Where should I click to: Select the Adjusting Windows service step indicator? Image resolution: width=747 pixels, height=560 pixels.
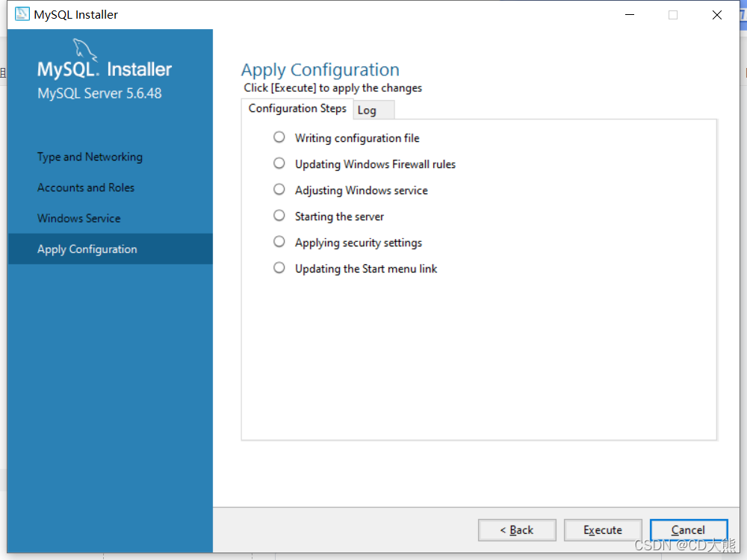click(x=279, y=190)
